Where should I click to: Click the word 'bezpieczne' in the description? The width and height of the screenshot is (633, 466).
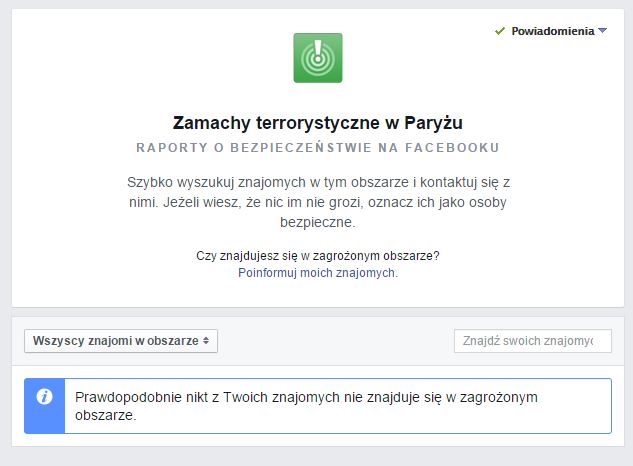coord(317,220)
